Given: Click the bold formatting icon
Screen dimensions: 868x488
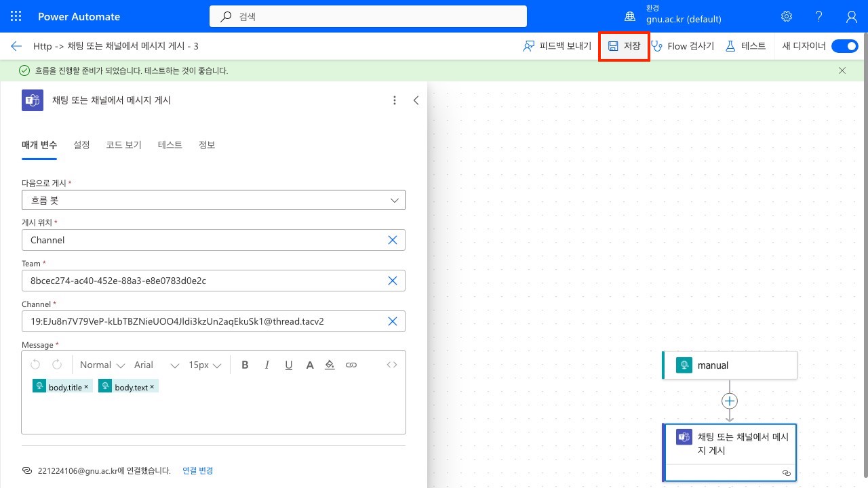Looking at the screenshot, I should coord(245,365).
